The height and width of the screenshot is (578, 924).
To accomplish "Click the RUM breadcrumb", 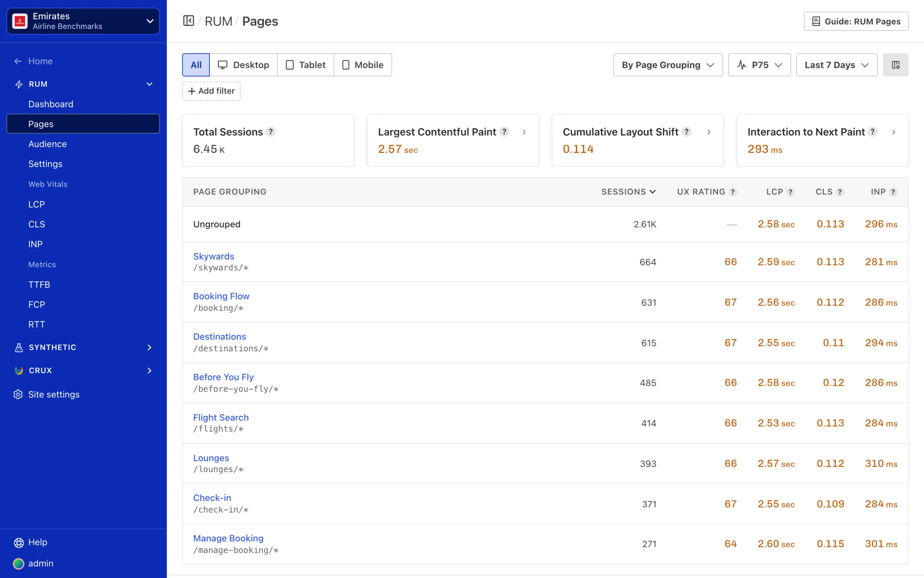I will (x=218, y=21).
